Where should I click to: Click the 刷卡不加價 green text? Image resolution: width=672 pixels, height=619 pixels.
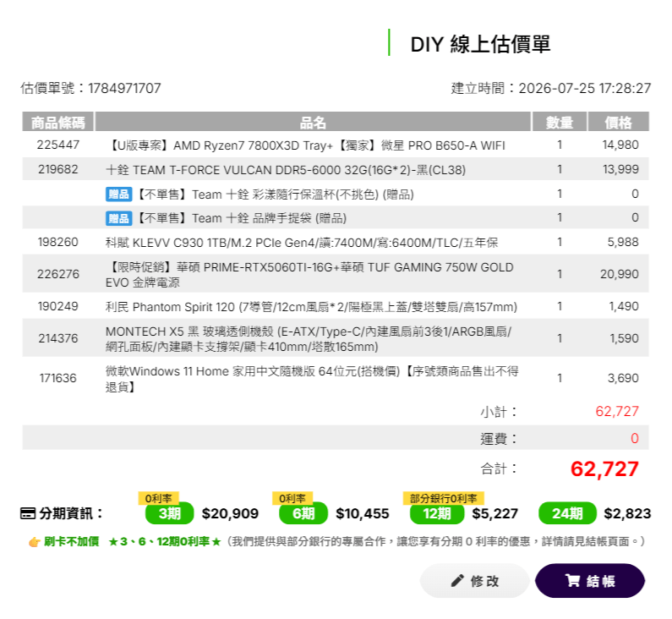[72, 542]
